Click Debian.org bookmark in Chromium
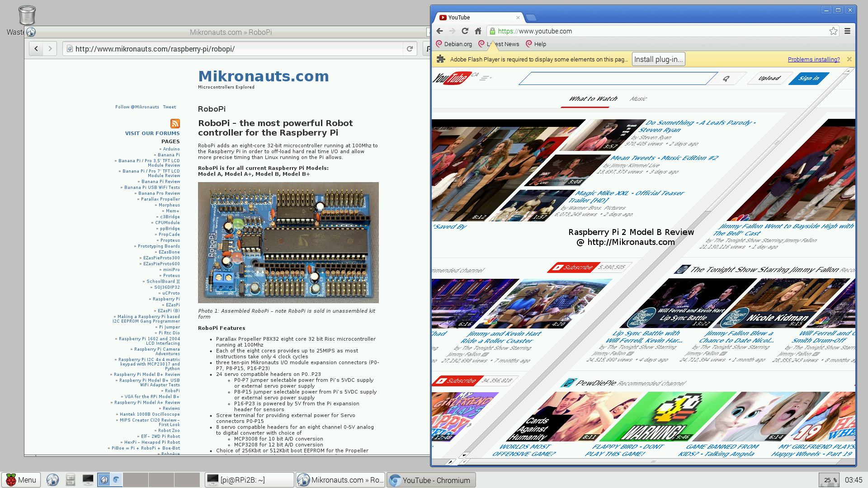868x488 pixels. click(x=454, y=44)
